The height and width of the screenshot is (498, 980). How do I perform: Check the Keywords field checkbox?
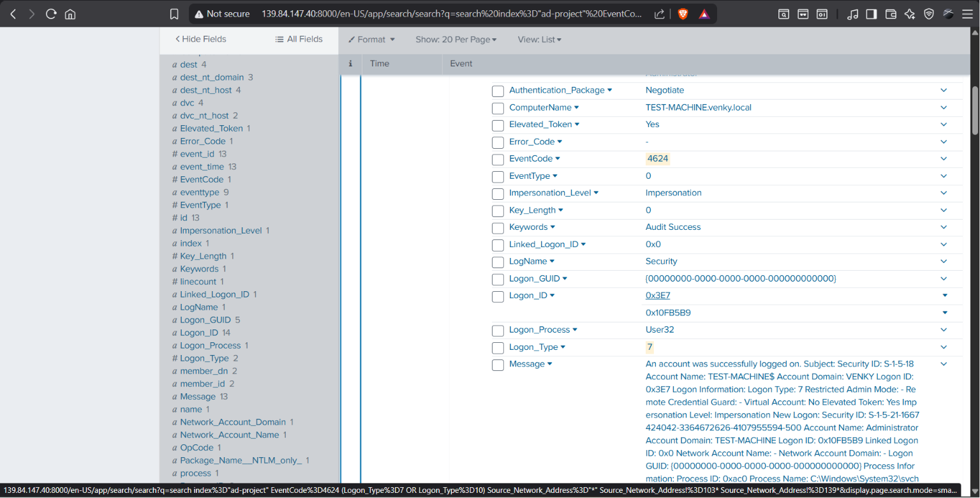coord(498,228)
